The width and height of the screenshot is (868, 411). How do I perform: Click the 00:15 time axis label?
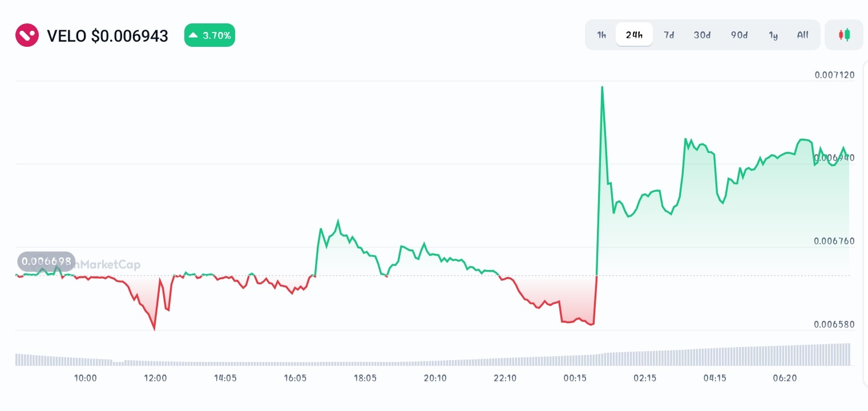click(575, 378)
